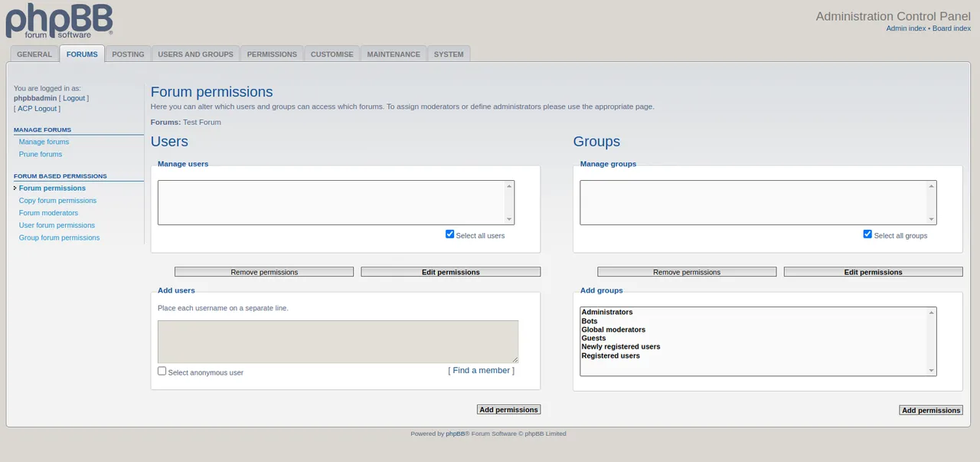
Task: Click the Add users textarea resize handle
Action: pos(514,359)
